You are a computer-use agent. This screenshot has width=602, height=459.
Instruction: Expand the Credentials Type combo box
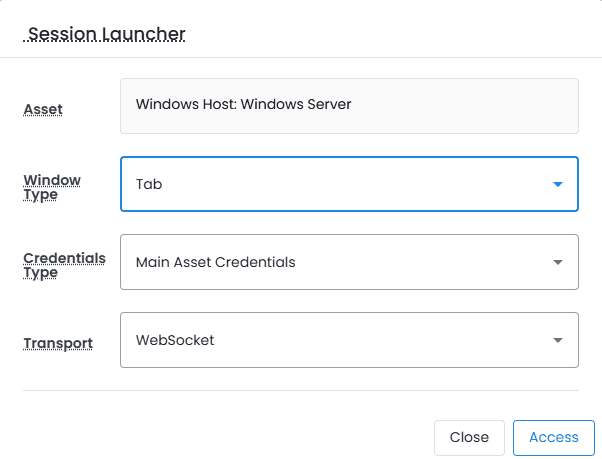point(348,262)
